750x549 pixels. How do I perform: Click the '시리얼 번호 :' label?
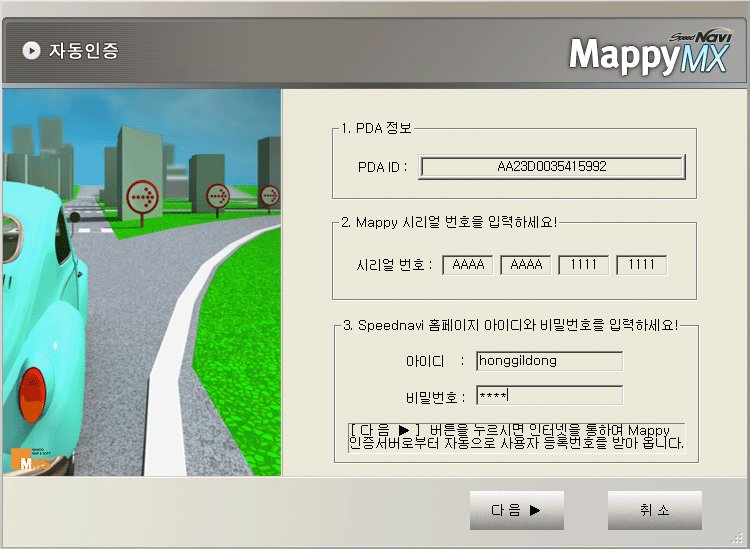click(x=394, y=265)
